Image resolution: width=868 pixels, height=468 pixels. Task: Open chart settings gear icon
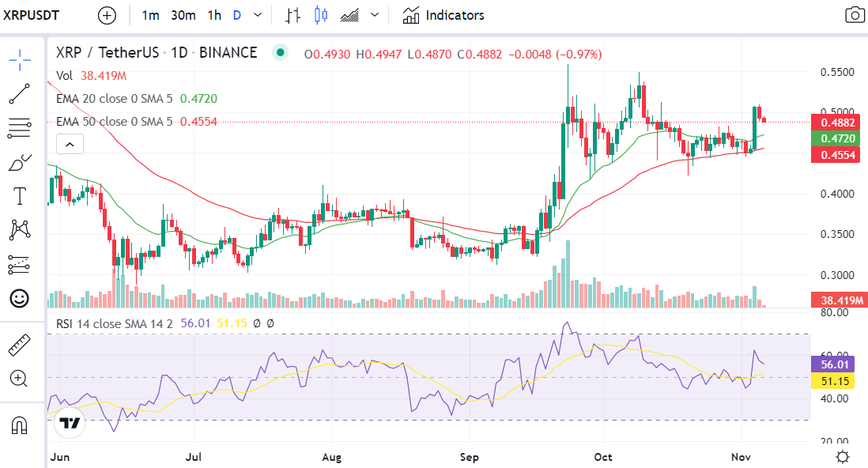tap(843, 457)
